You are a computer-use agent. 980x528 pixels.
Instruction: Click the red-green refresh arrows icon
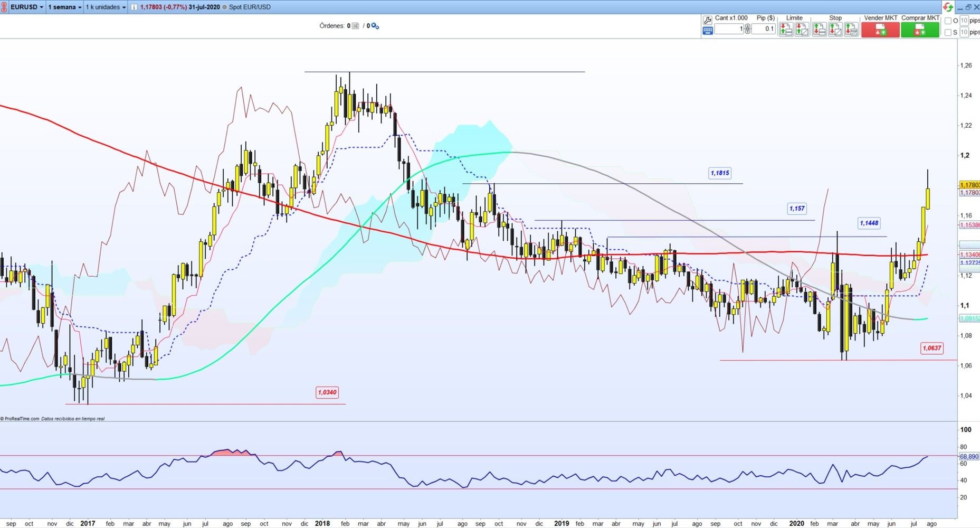point(948,7)
